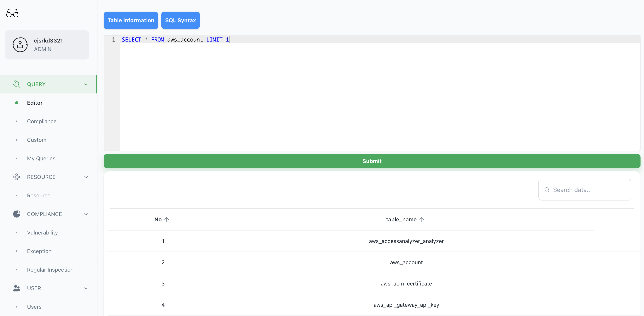Click the RESOURCE diamonds icon
This screenshot has width=644, height=316.
pos(16,177)
